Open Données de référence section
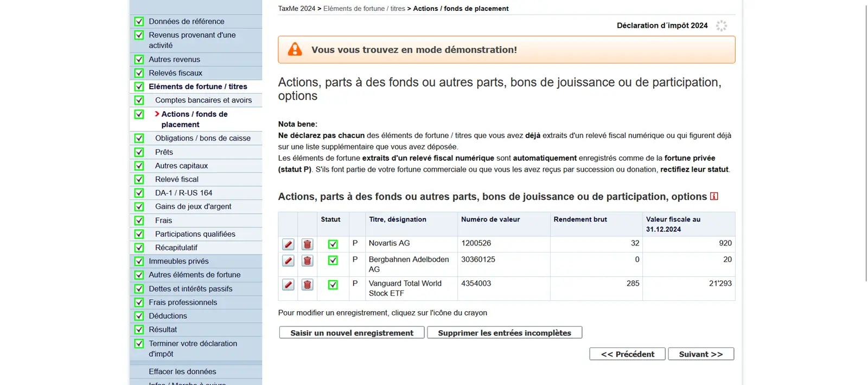Screen dimensions: 868x385 (186, 21)
